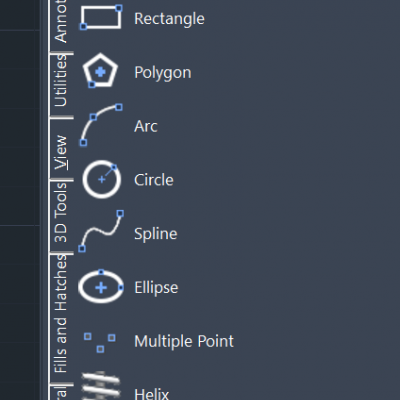
Task: Activate the Circle tool icon
Action: pyautogui.click(x=101, y=179)
